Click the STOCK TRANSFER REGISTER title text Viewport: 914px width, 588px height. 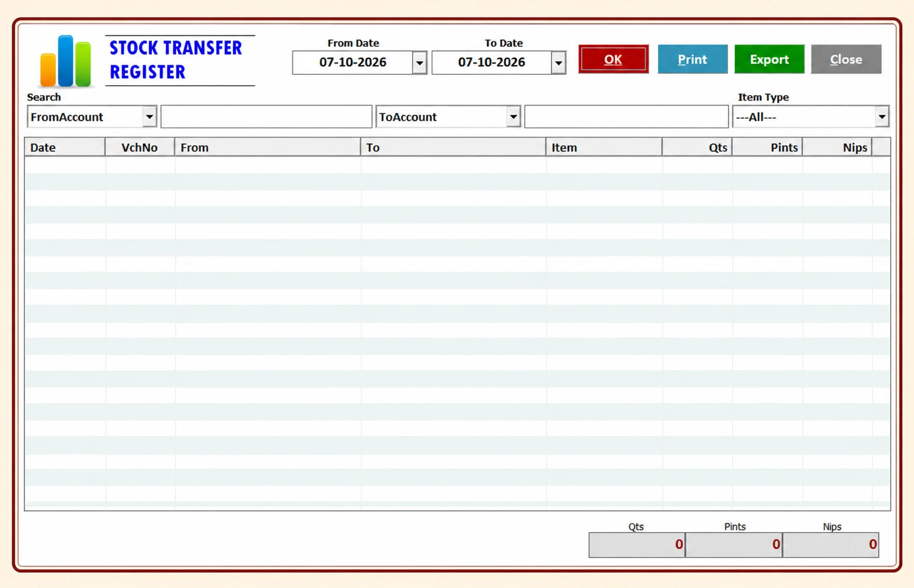click(x=176, y=60)
